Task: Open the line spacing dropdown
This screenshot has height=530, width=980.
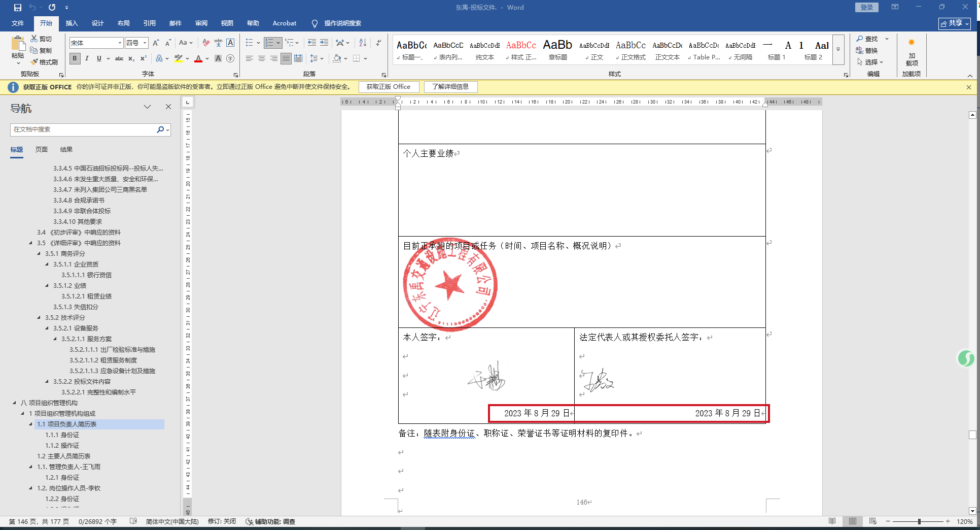Action: pos(317,58)
